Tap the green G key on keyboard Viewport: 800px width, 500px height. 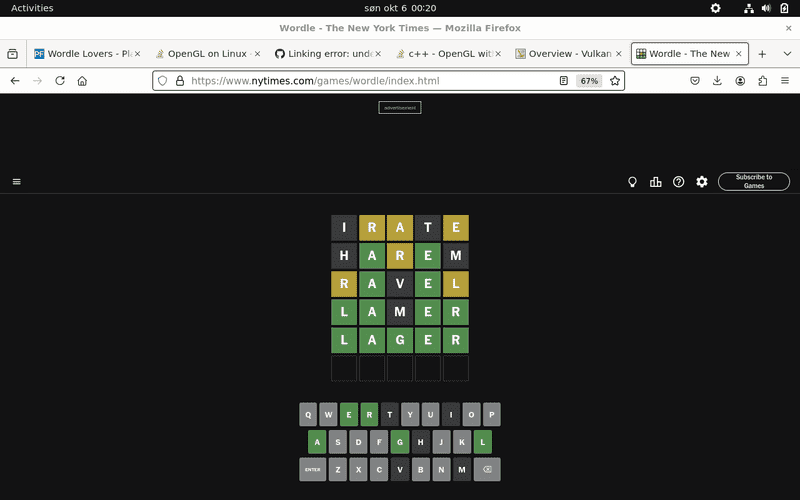tap(400, 442)
